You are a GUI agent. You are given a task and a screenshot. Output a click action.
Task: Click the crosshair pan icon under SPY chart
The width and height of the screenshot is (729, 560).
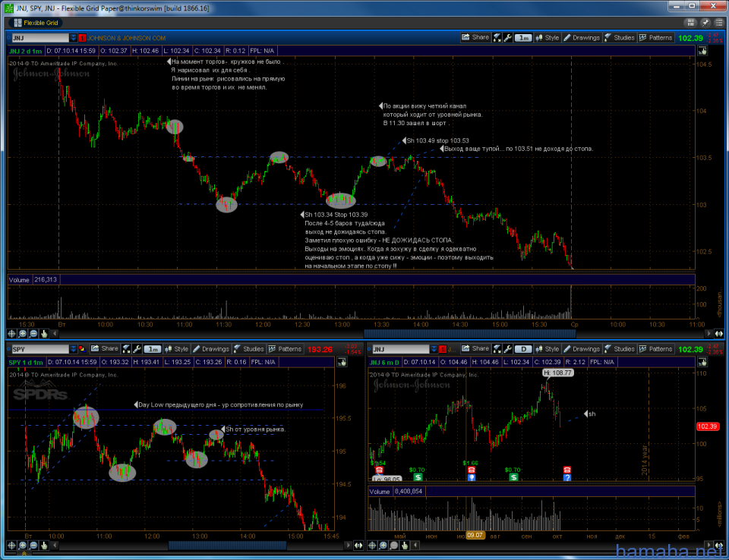11,545
